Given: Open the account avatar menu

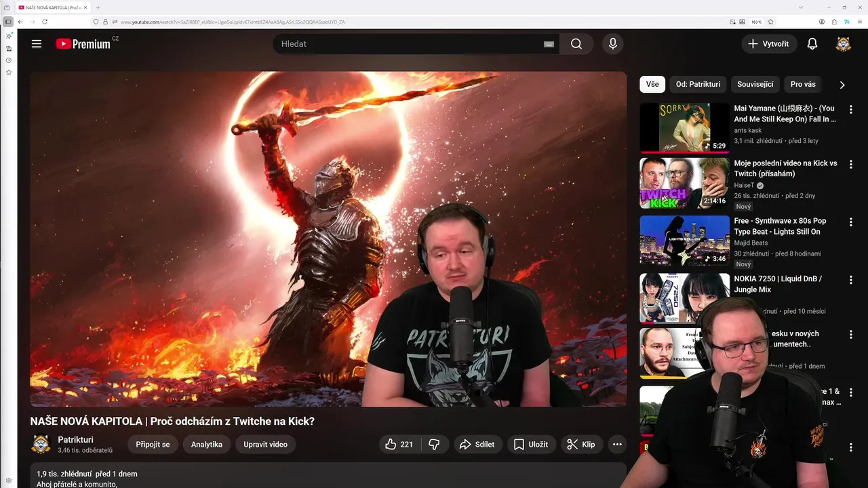Looking at the screenshot, I should click(x=843, y=44).
